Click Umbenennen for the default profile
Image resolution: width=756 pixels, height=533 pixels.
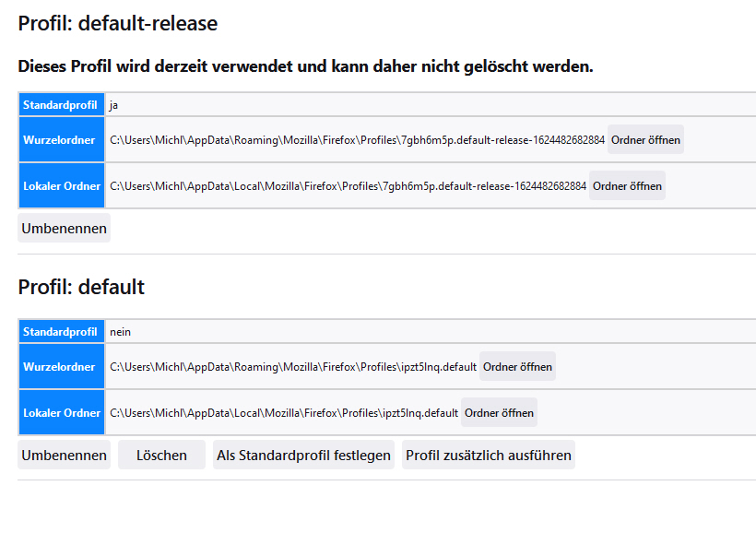point(64,456)
